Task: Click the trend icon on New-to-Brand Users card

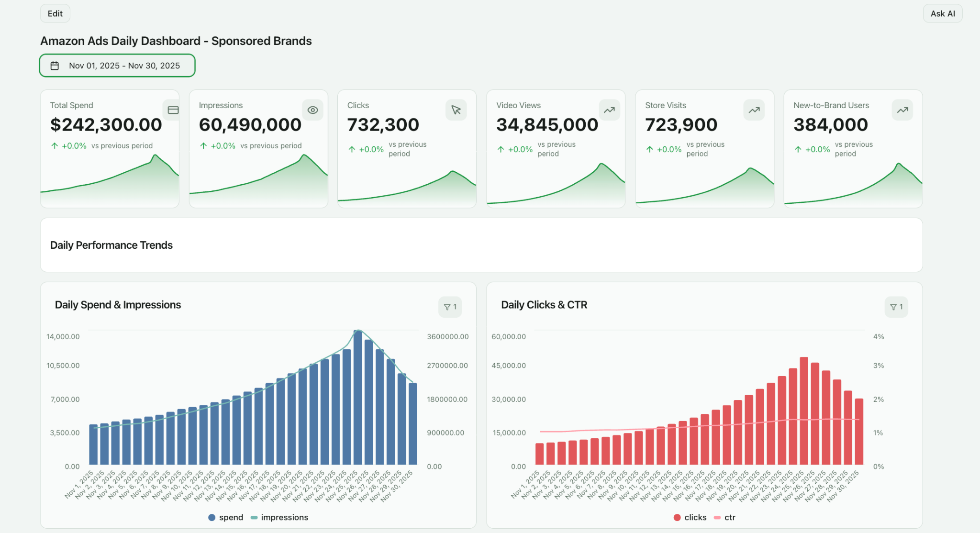Action: pos(902,110)
